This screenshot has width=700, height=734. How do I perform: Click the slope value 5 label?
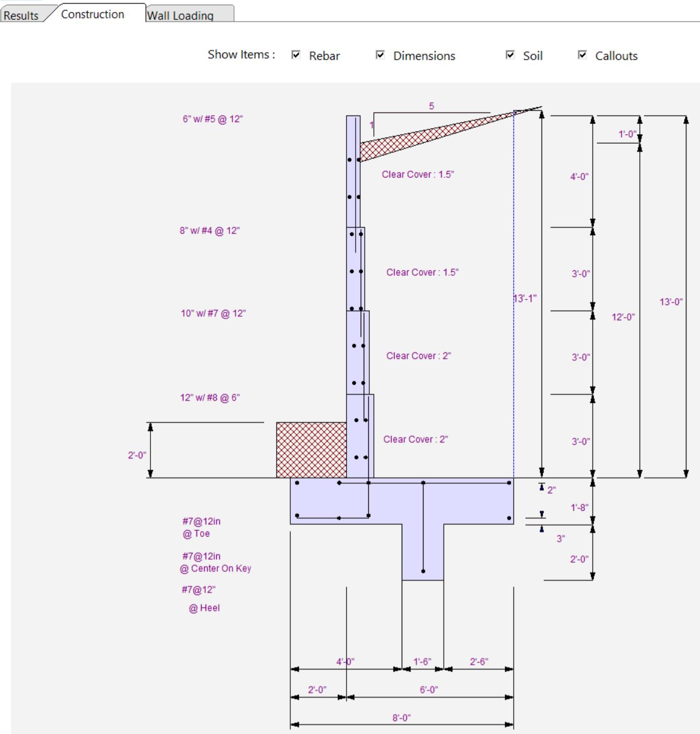pyautogui.click(x=432, y=106)
